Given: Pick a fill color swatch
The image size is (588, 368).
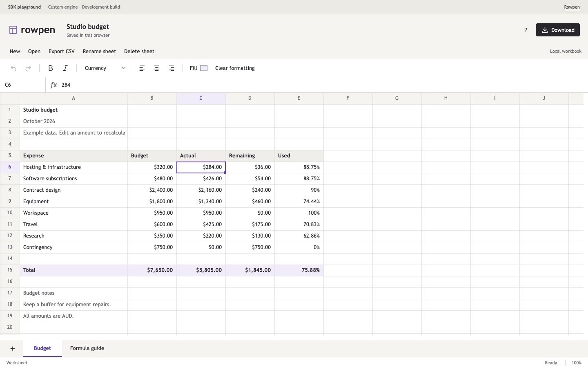Looking at the screenshot, I should point(204,68).
